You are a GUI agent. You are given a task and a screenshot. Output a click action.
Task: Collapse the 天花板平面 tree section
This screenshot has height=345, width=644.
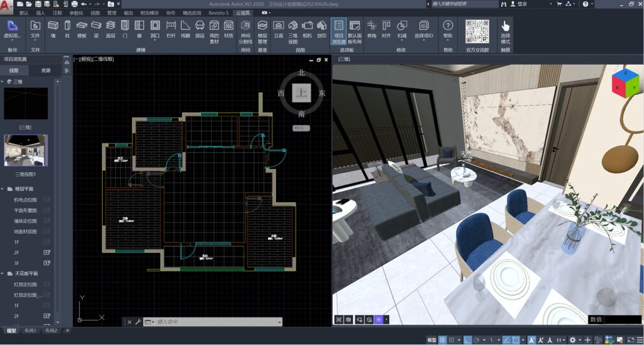pos(4,274)
